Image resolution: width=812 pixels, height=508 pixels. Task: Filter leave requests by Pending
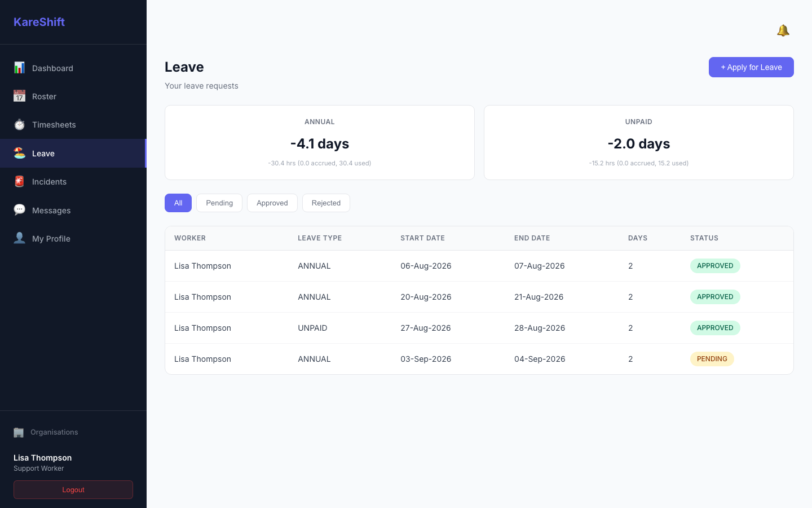(219, 203)
